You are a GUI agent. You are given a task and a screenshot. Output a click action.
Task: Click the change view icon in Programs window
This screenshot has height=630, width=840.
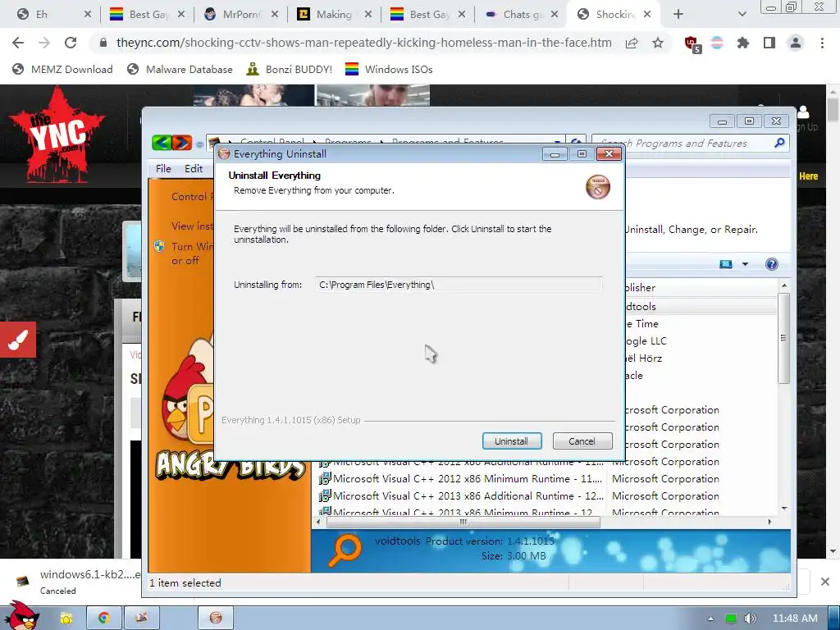pos(726,264)
